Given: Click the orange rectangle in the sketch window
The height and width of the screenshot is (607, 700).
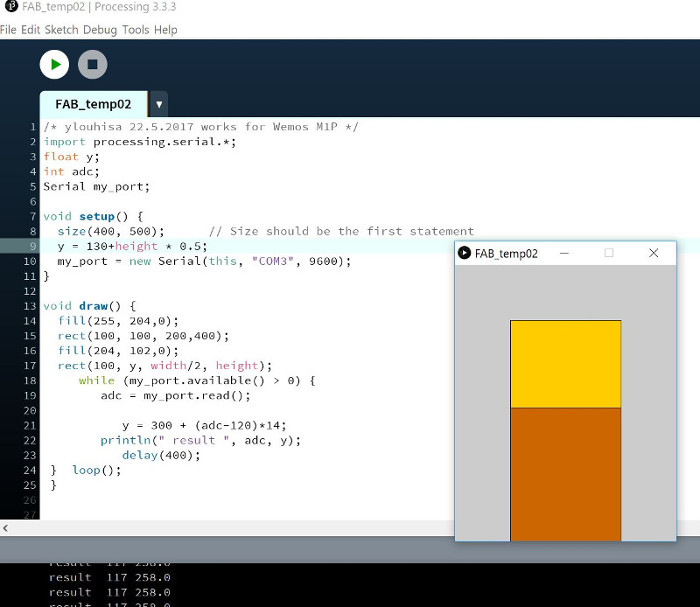Looking at the screenshot, I should 566,474.
